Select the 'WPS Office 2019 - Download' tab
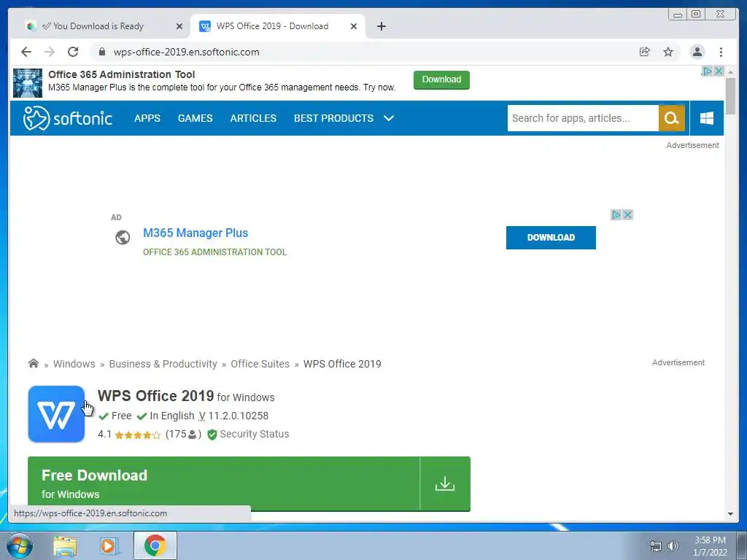This screenshot has height=560, width=747. click(x=272, y=26)
